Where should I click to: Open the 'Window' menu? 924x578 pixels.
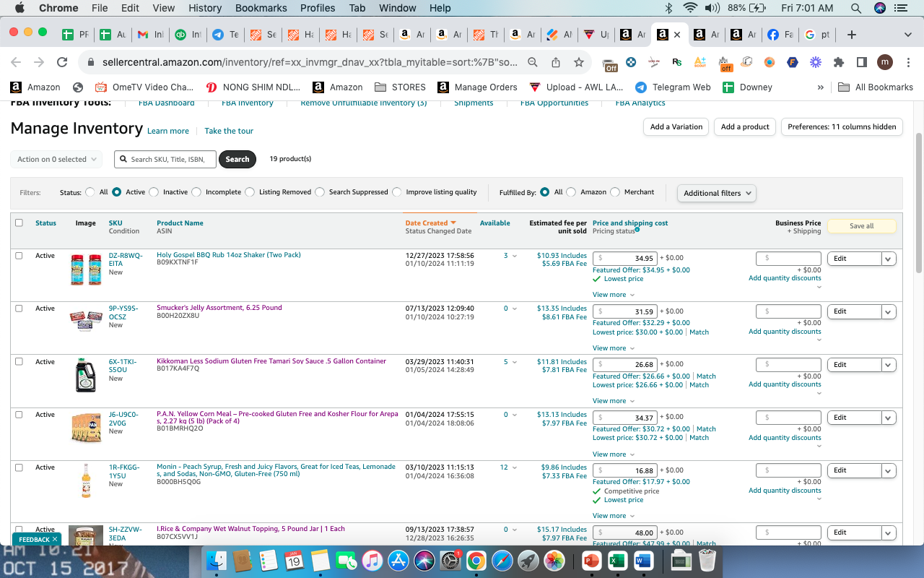point(397,8)
